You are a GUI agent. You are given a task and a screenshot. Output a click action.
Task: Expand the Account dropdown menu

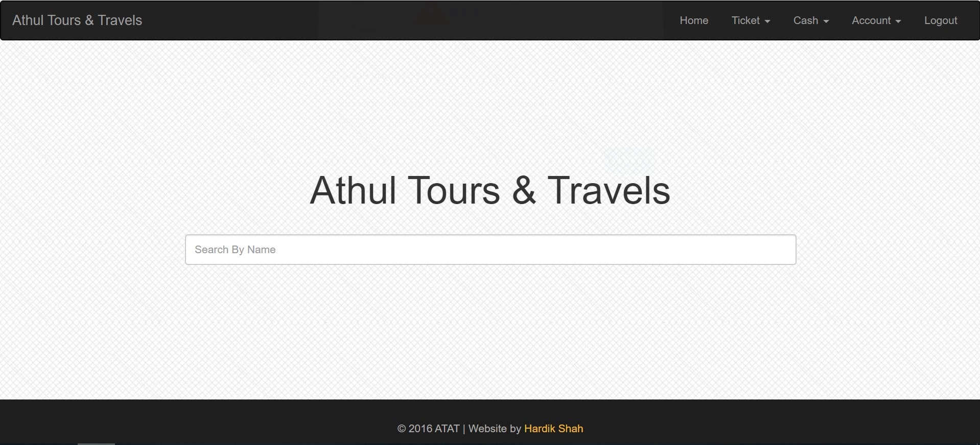coord(876,20)
